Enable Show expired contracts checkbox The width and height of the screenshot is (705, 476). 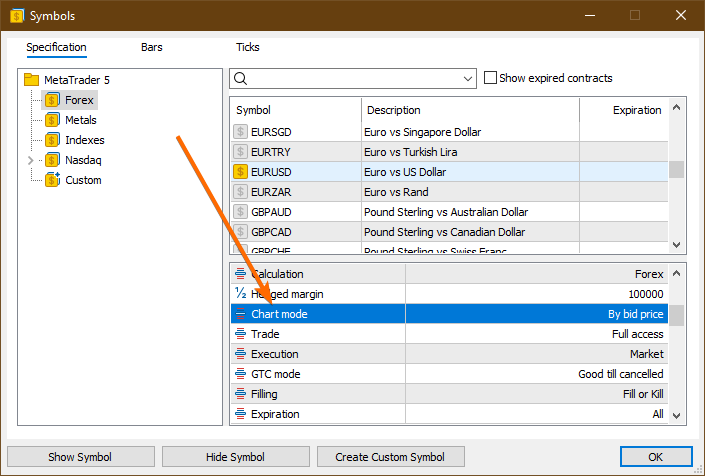pyautogui.click(x=490, y=78)
